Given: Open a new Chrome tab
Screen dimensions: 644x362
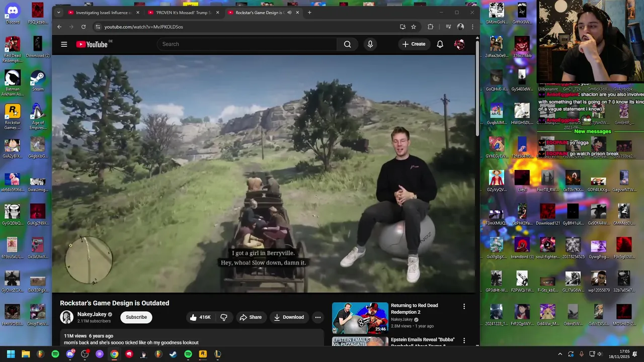Looking at the screenshot, I should click(x=309, y=13).
